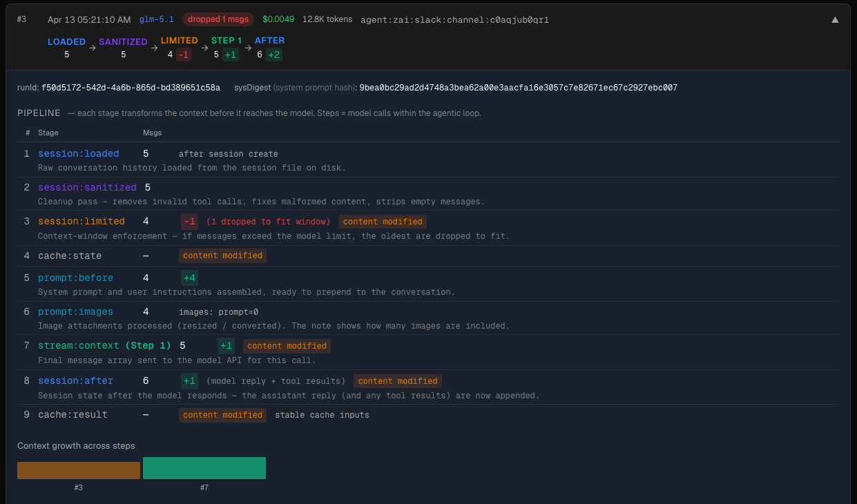This screenshot has height=504, width=857.
Task: Click 'stable cache inputs' note
Action: tap(322, 415)
